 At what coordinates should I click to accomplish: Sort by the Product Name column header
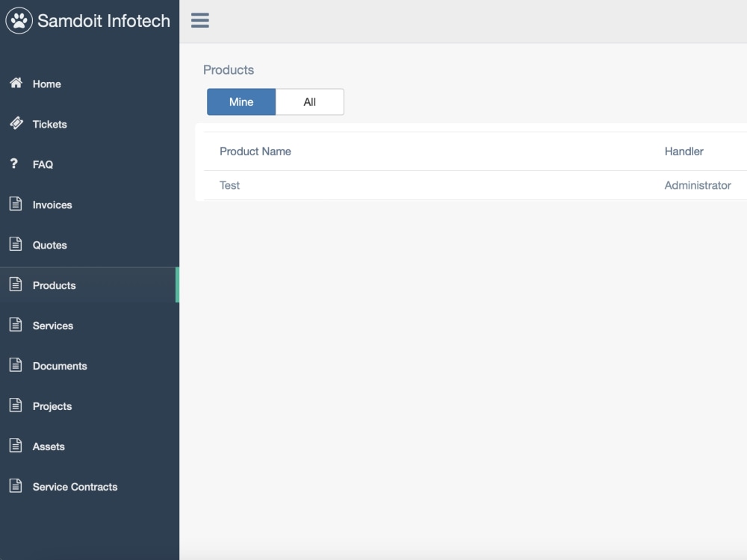pyautogui.click(x=255, y=151)
